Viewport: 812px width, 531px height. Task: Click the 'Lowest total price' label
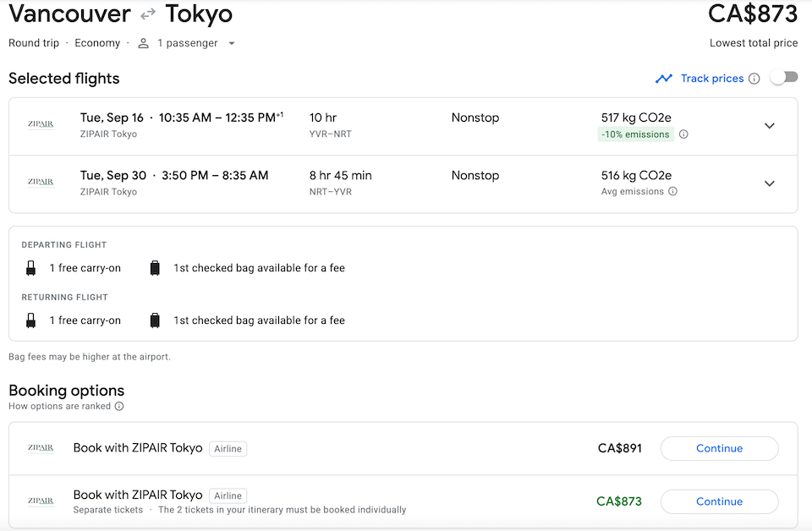click(754, 43)
